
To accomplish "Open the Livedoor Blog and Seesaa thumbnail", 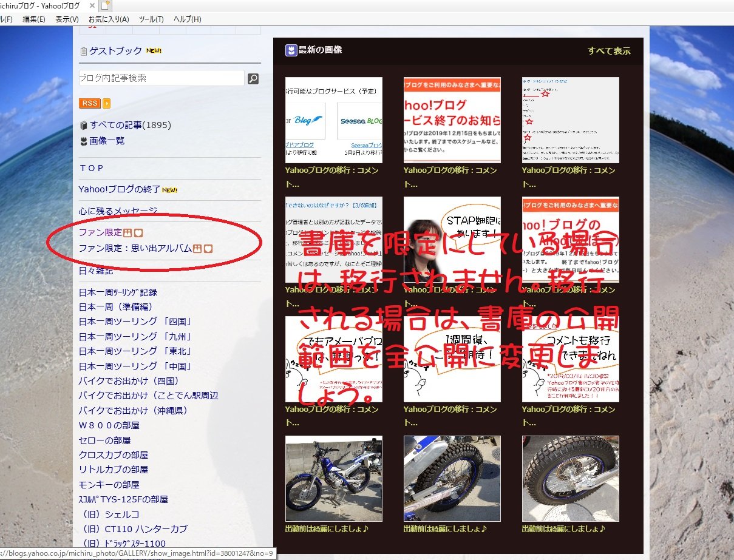I will click(x=334, y=120).
